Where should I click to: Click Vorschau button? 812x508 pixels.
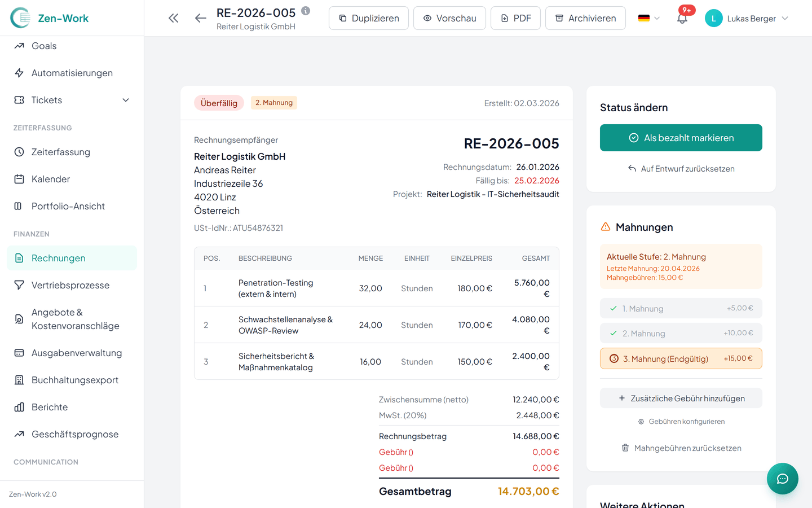[449, 18]
